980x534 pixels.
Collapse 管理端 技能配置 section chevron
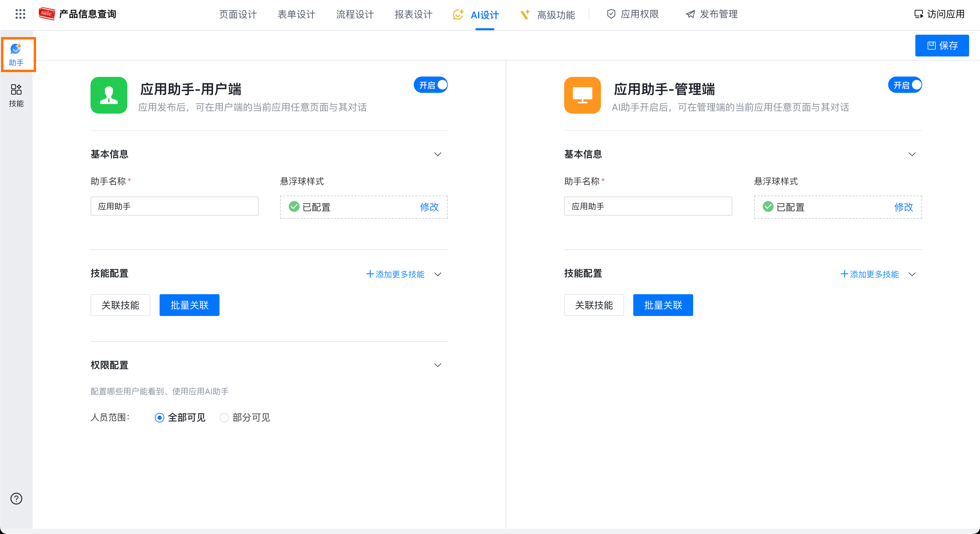[x=912, y=274]
